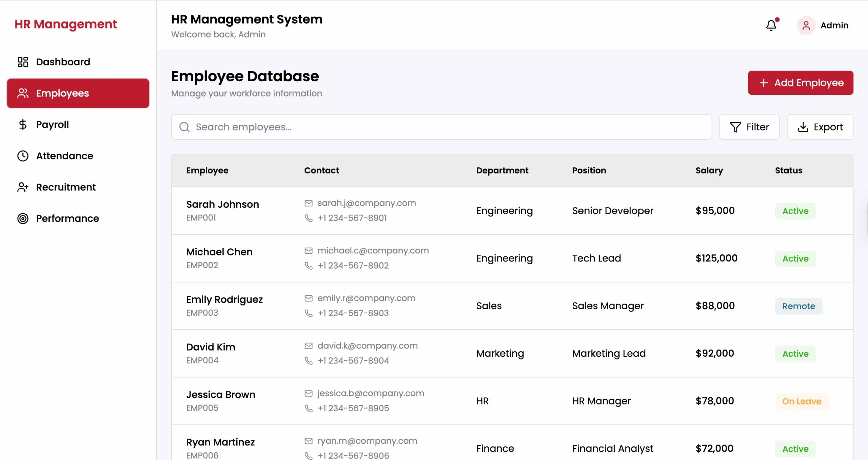The width and height of the screenshot is (868, 460).
Task: Open the Performance page
Action: point(67,218)
